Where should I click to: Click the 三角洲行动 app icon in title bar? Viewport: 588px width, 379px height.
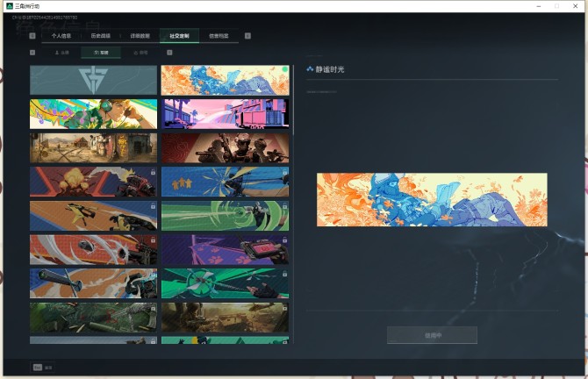[x=10, y=6]
